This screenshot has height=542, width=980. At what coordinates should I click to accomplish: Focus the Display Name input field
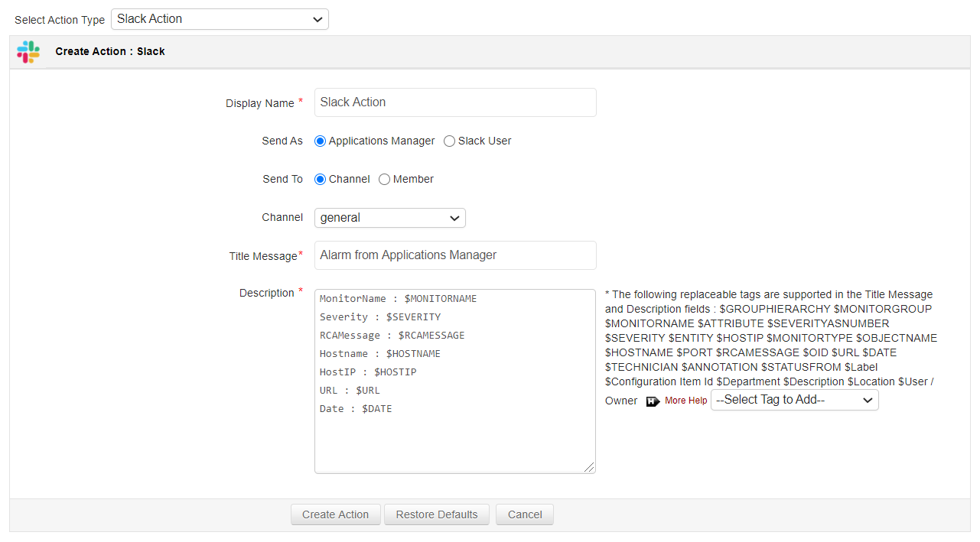[455, 102]
